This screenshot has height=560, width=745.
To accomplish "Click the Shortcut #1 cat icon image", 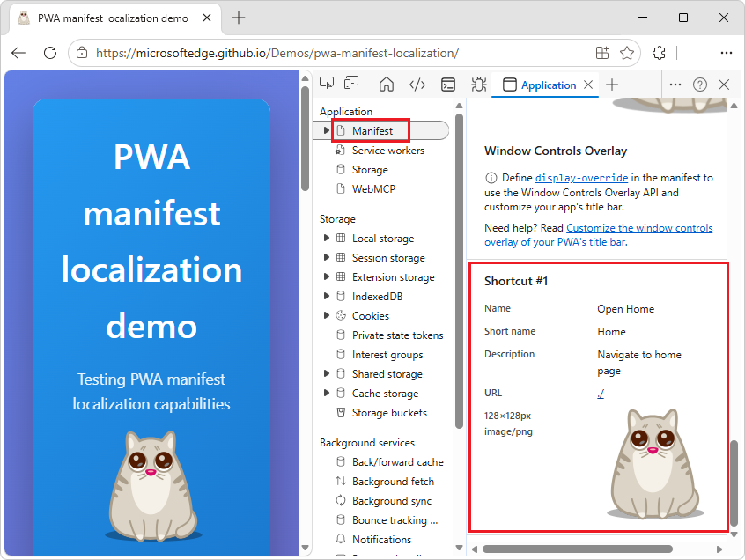I will [x=655, y=463].
